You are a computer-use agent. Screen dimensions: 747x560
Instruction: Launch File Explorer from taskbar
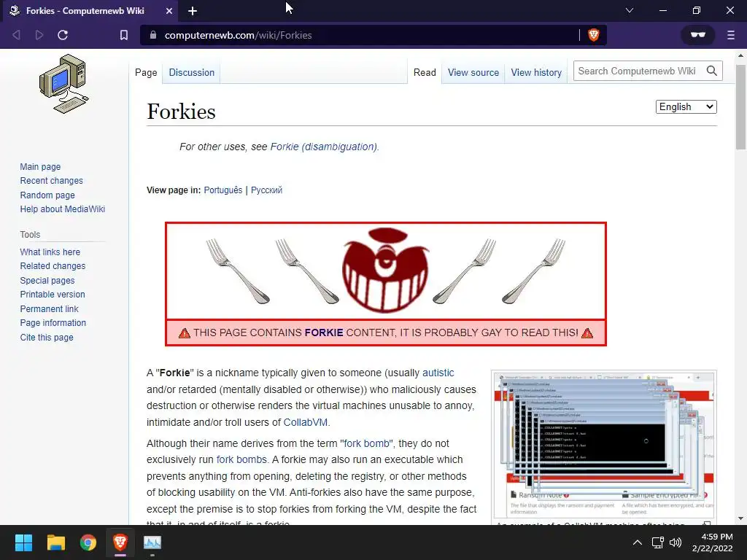(55, 542)
